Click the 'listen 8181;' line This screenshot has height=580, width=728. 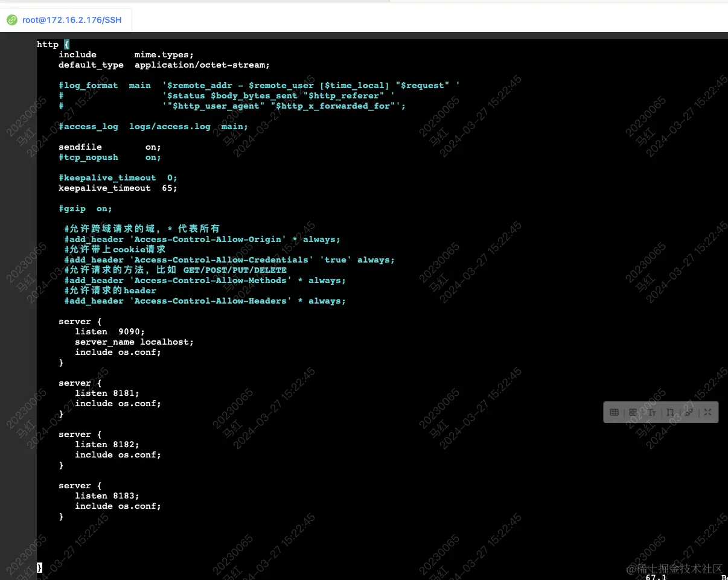107,393
